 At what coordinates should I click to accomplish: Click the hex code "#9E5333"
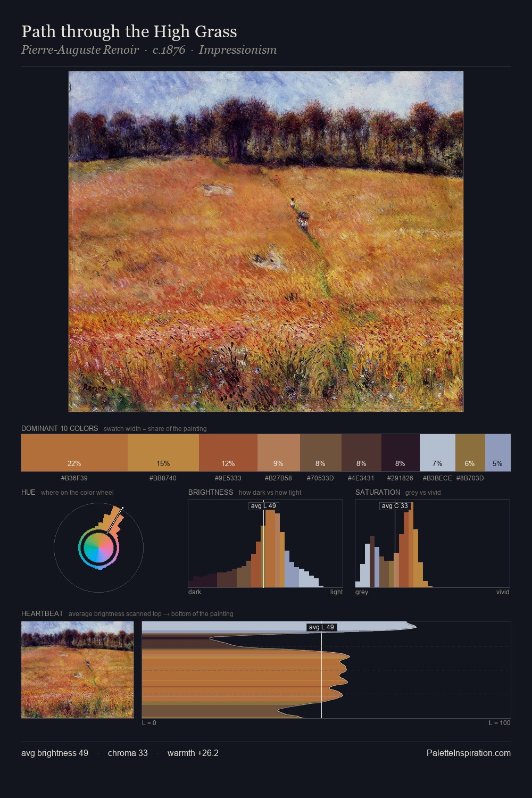pos(228,478)
